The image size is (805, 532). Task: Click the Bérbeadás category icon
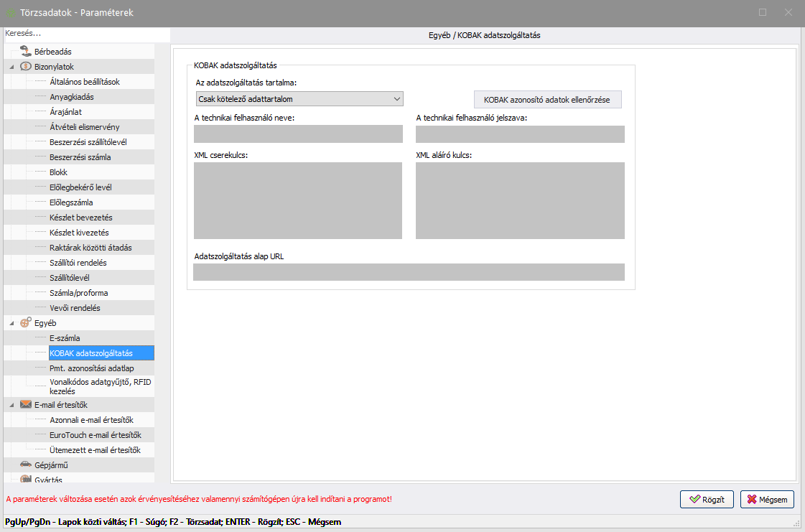click(x=25, y=52)
